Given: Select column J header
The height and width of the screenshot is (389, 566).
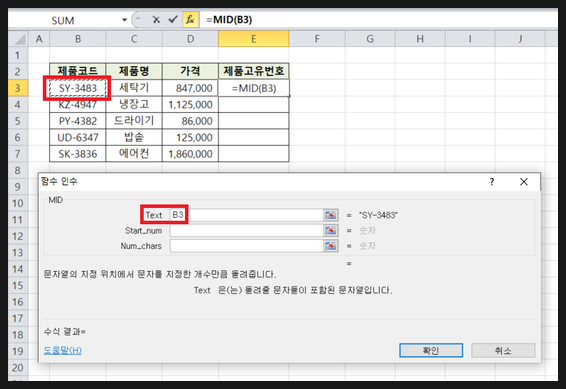Looking at the screenshot, I should [520, 39].
